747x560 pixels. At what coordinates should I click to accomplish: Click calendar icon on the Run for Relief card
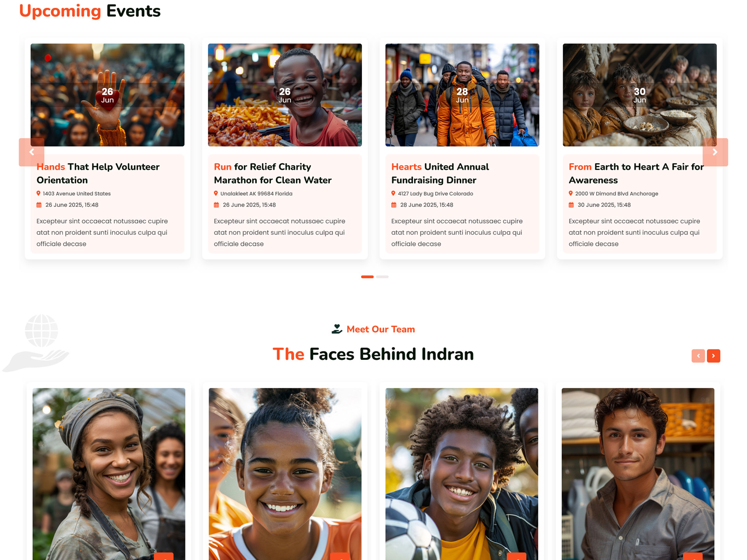click(216, 205)
